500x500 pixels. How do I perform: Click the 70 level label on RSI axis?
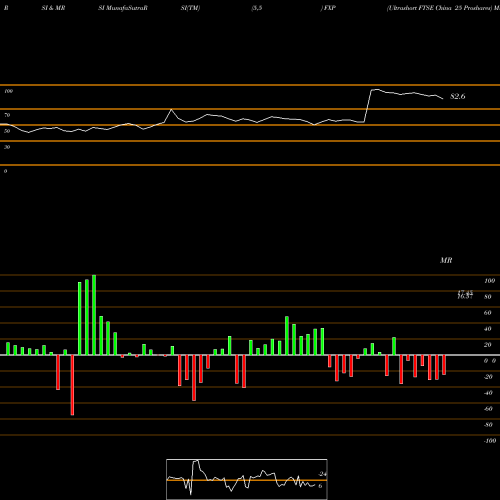(x=7, y=115)
